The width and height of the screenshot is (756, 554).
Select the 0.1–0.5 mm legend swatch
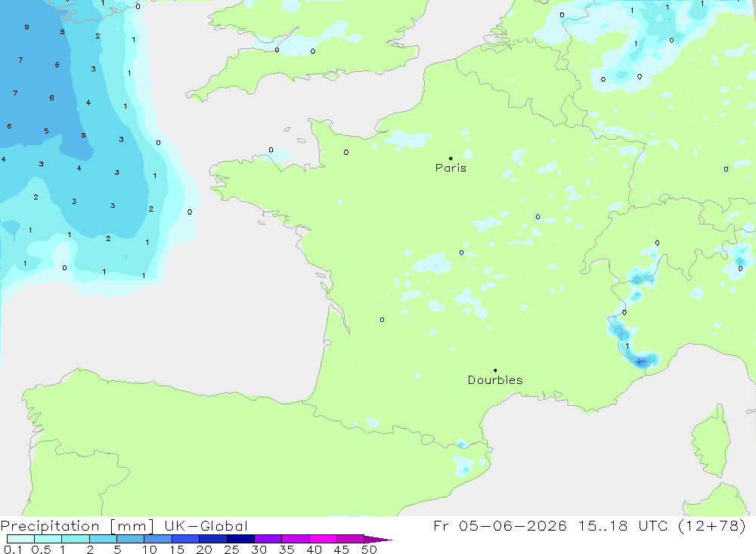click(x=20, y=539)
